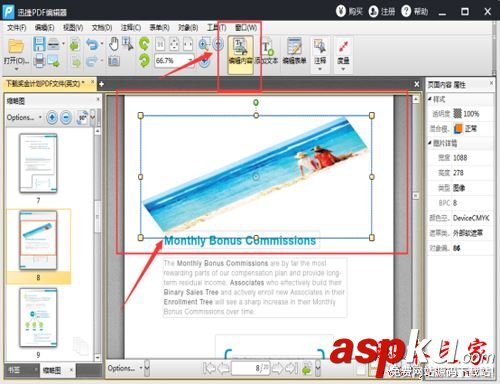Open the 视图(V) menu
Viewport: 500px width, 384px height.
tap(73, 28)
